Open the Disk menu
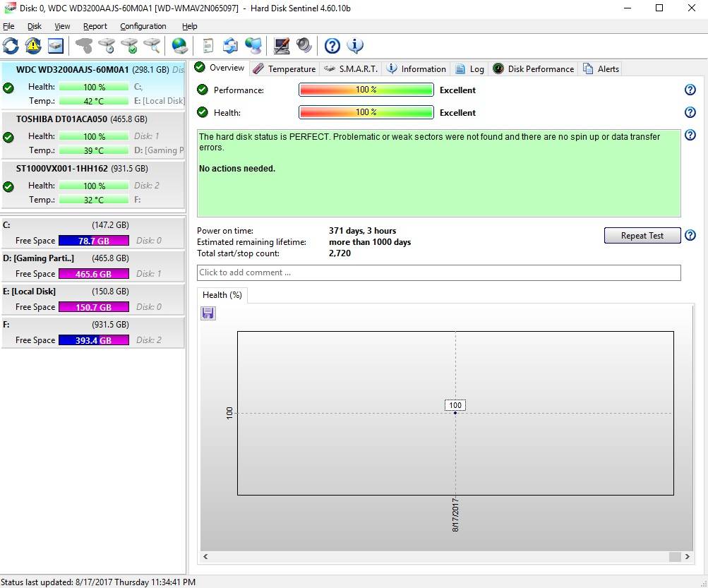Image resolution: width=708 pixels, height=588 pixels. (35, 26)
